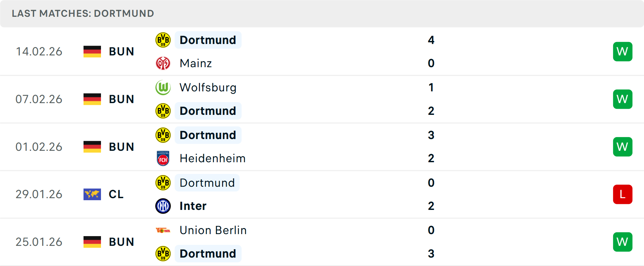Image resolution: width=644 pixels, height=266 pixels.
Task: Expand the Champions League match entry
Action: [x=322, y=194]
